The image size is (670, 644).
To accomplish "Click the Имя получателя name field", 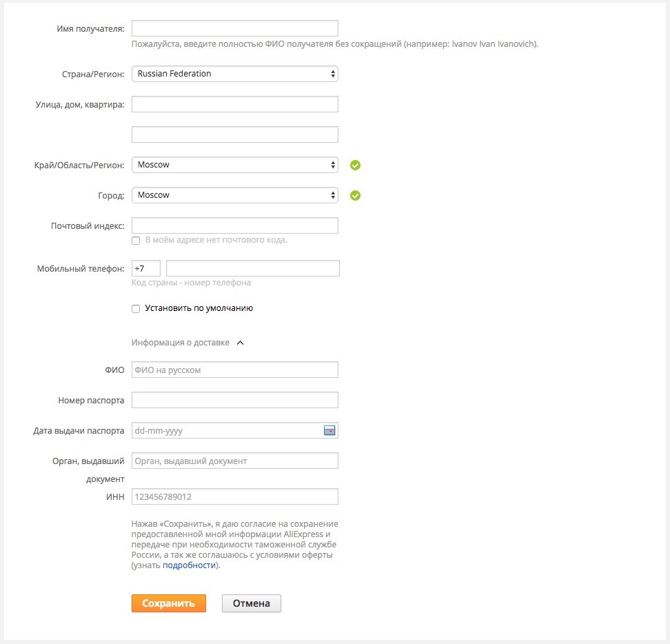I will (x=234, y=28).
